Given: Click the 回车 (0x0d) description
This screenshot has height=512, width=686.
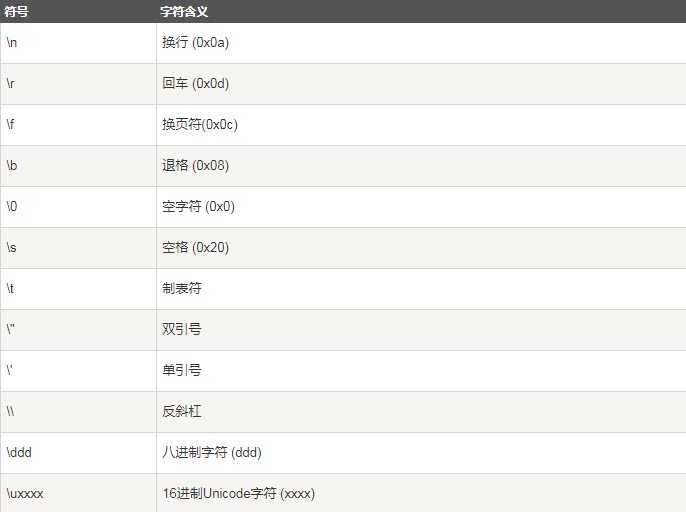Looking at the screenshot, I should point(196,83).
